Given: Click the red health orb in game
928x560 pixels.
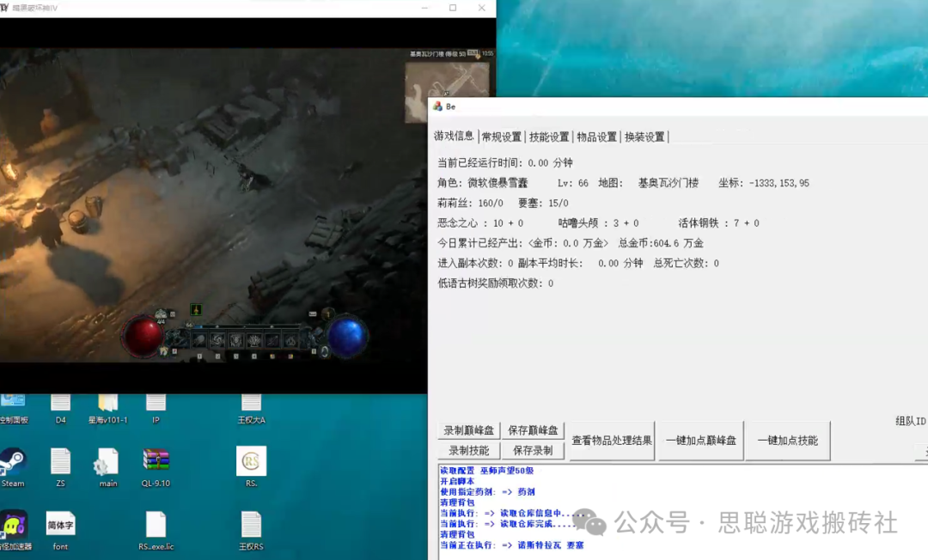Looking at the screenshot, I should tap(143, 336).
